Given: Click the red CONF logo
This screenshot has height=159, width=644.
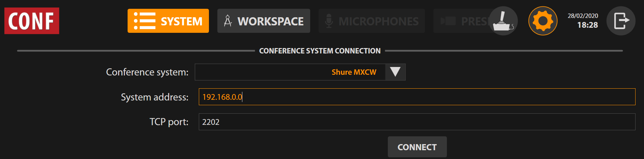Looking at the screenshot, I should point(32,21).
